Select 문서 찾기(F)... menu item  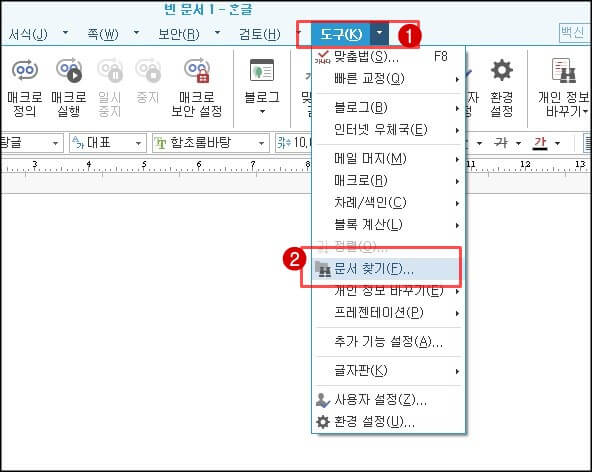pyautogui.click(x=388, y=269)
